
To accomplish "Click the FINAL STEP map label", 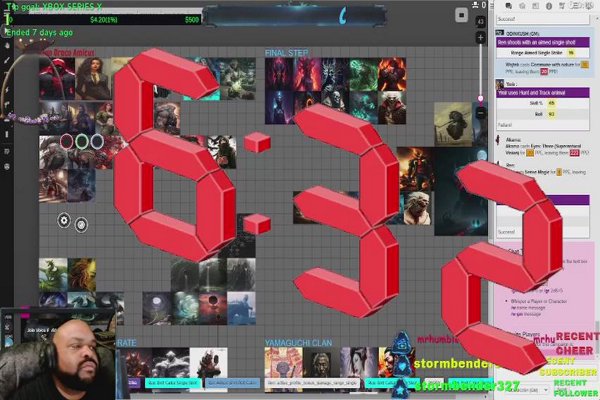I will pyautogui.click(x=287, y=53).
